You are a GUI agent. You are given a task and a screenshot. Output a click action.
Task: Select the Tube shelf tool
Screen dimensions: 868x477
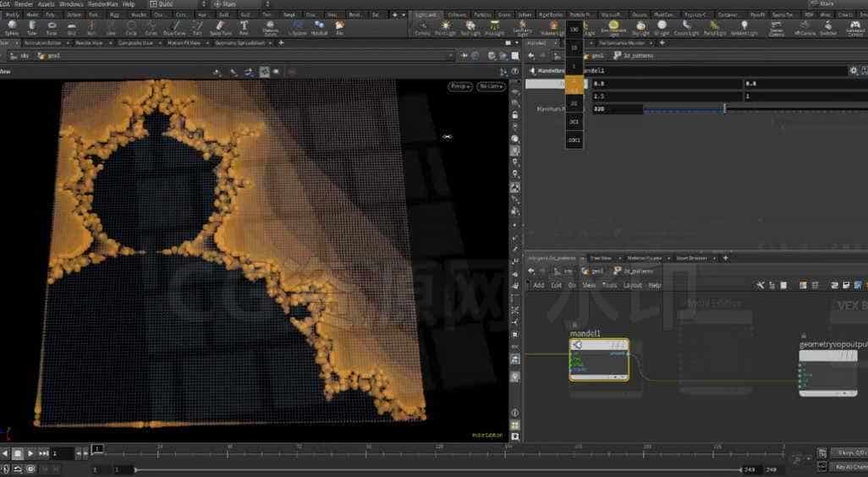(x=31, y=28)
